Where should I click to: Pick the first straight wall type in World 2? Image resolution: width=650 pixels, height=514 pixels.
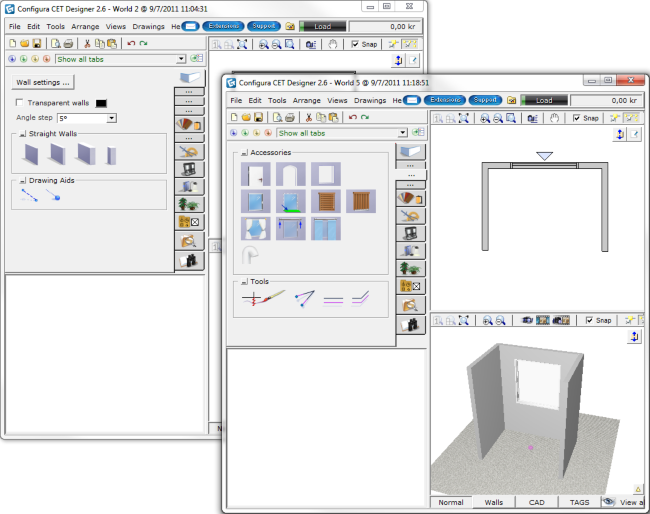click(x=31, y=154)
